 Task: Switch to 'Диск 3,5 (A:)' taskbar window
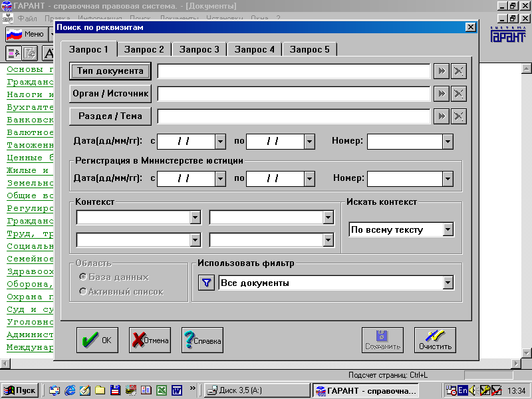click(x=257, y=390)
